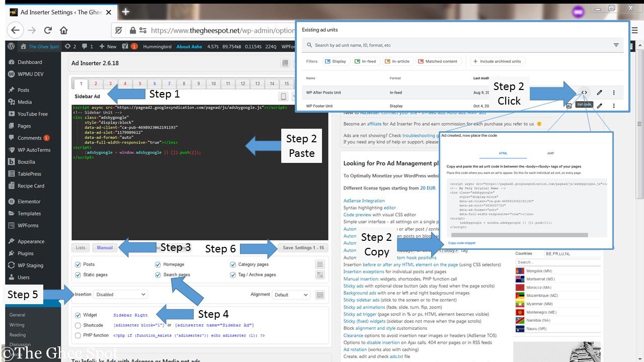Open YouTube Free in sidebar

click(32, 114)
